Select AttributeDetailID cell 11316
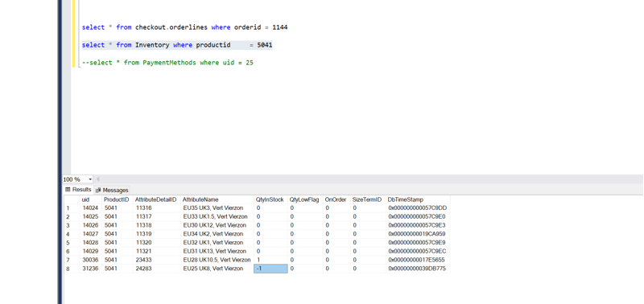Viewport: 644px width, 304px height. (x=156, y=208)
